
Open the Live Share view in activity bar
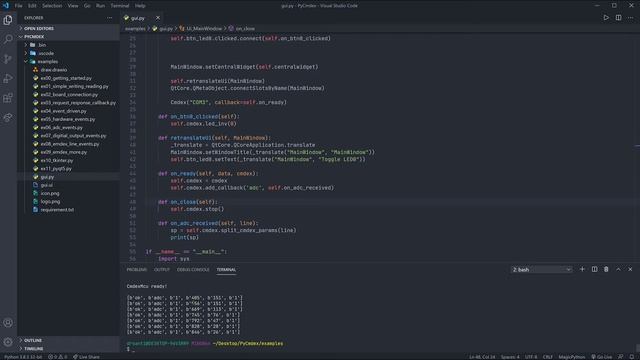coord(8,118)
